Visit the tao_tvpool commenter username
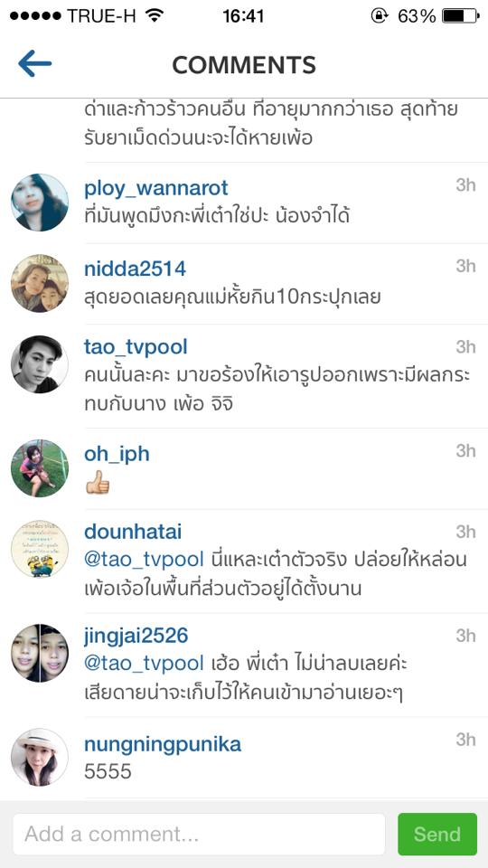488x868 pixels. coord(136,347)
